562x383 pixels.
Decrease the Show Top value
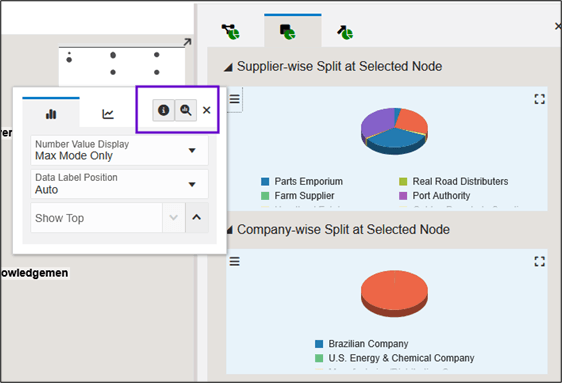[173, 217]
